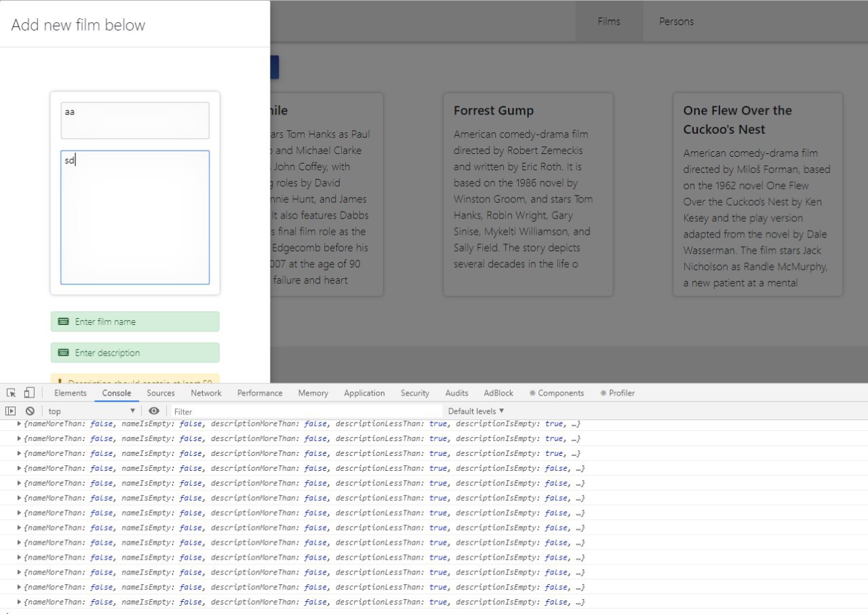The image size is (868, 614).
Task: Click the Cuckoo's Nest film description text
Action: pos(757,218)
